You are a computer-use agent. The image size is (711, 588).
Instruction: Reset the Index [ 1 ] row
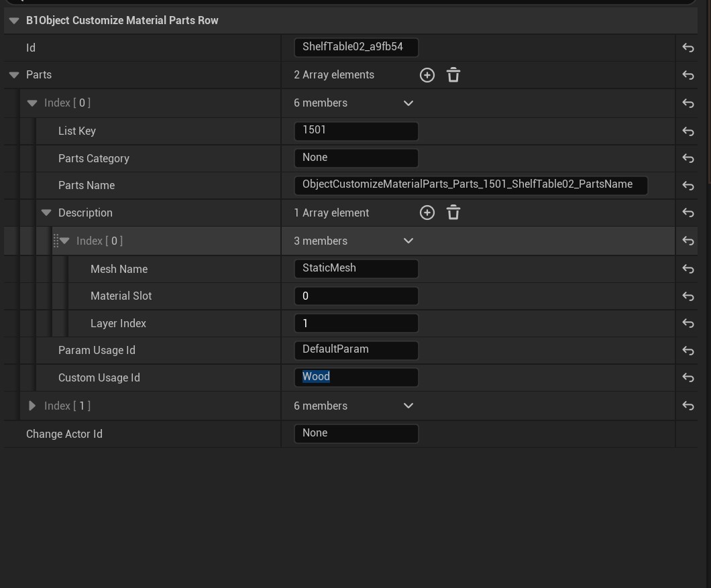[688, 406]
